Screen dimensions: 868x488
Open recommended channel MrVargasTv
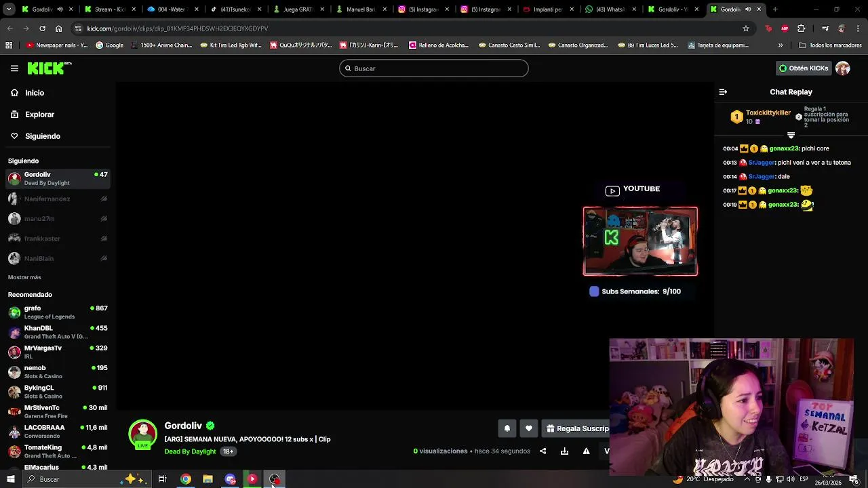pos(58,352)
